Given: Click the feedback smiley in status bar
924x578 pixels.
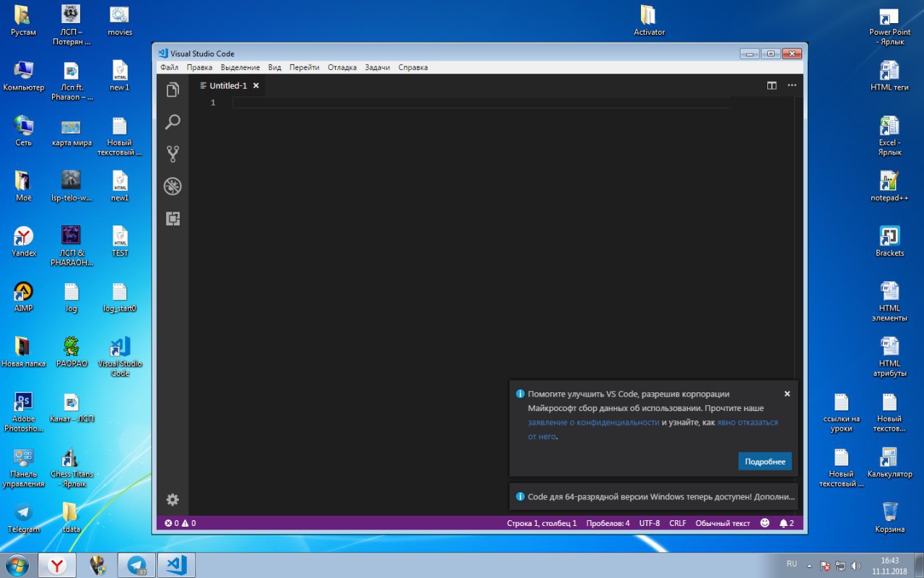Looking at the screenshot, I should [x=765, y=523].
